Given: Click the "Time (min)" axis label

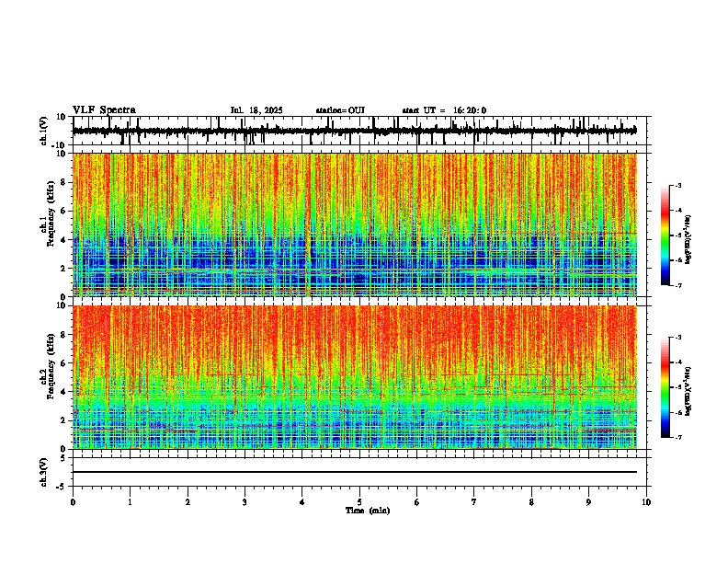Looking at the screenshot, I should [368, 511].
